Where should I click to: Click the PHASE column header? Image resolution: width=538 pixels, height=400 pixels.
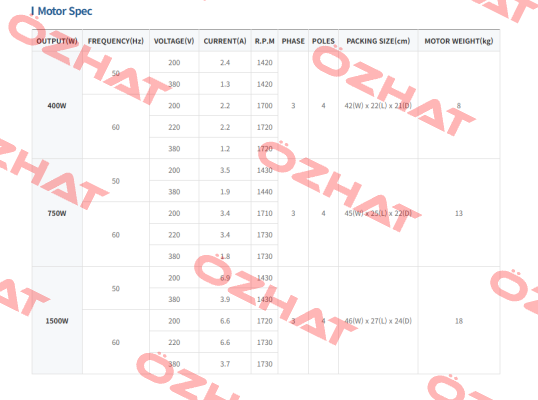pos(293,41)
